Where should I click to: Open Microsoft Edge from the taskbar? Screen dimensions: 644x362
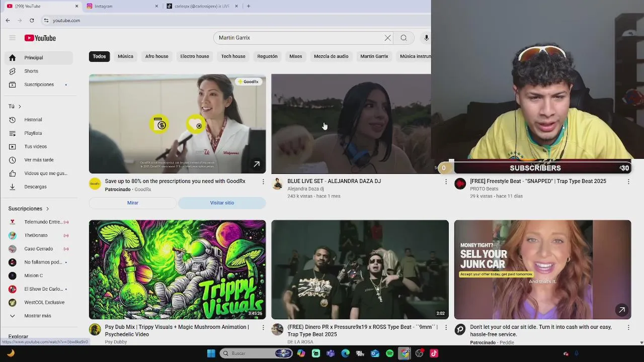coord(345,353)
